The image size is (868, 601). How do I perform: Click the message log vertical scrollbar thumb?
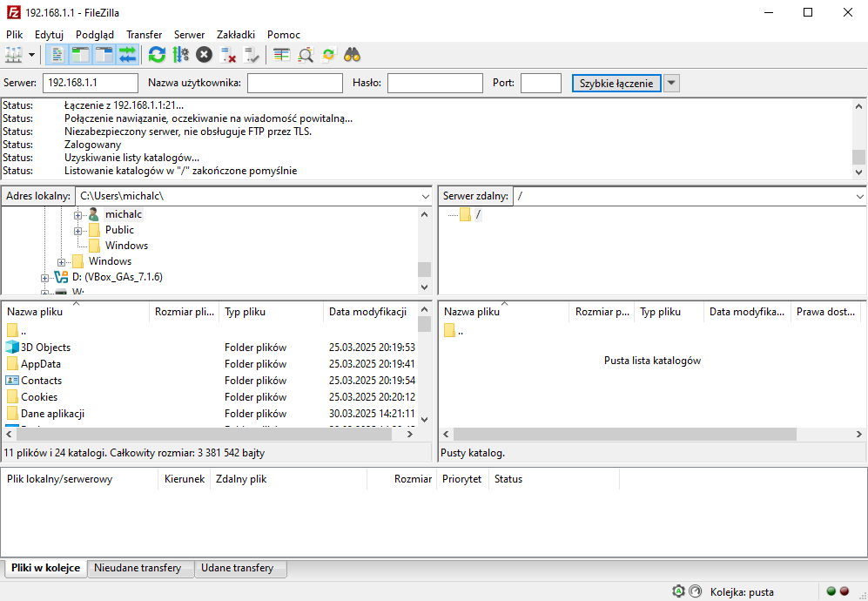point(858,157)
